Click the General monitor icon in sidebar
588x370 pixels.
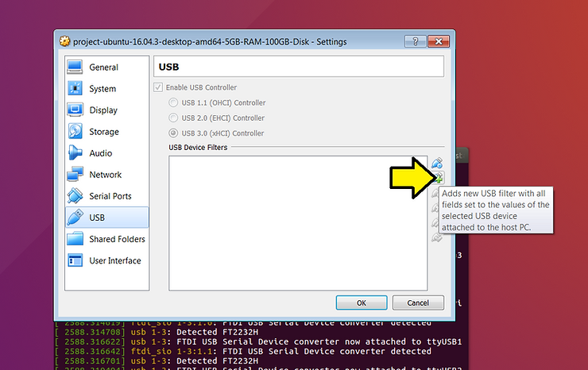pos(75,67)
